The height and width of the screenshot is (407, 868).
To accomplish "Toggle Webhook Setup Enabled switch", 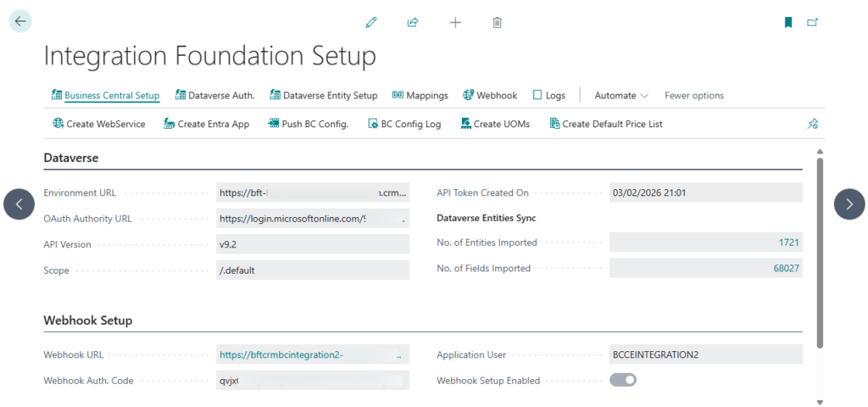I will (623, 380).
